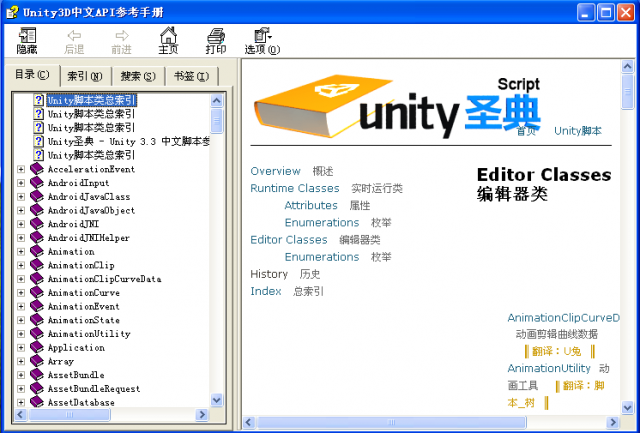Expand the AndroidInput tree node
This screenshot has width=640, height=433.
[21, 183]
